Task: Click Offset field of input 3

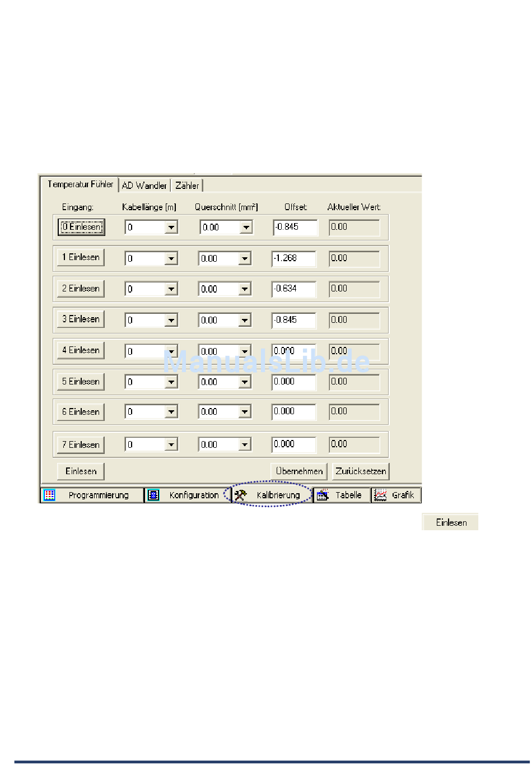Action: pyautogui.click(x=294, y=320)
